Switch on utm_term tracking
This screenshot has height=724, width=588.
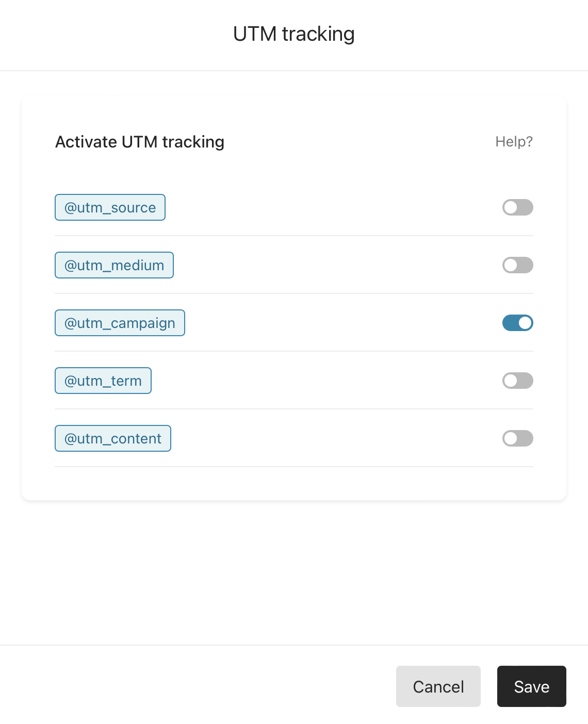pos(517,381)
